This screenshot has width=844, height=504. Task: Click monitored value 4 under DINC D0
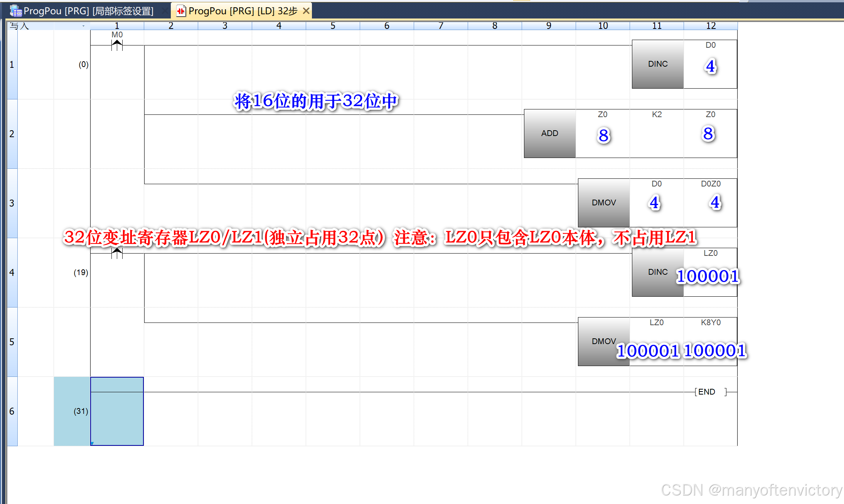pyautogui.click(x=711, y=66)
